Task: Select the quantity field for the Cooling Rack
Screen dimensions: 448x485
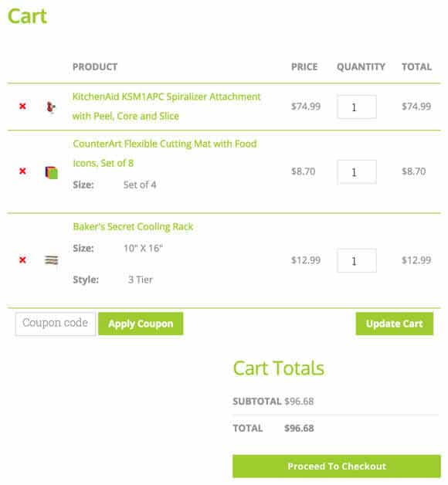Action: click(x=357, y=261)
